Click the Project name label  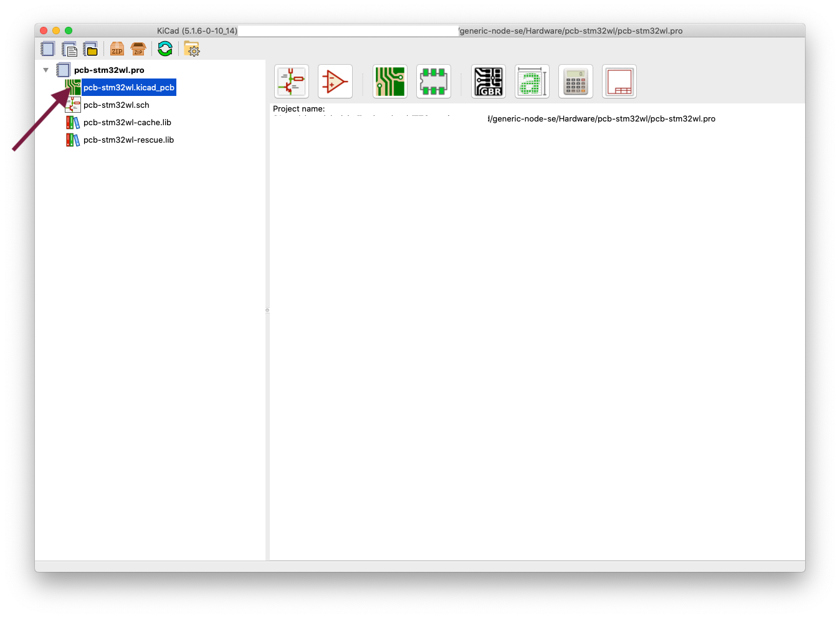click(298, 108)
